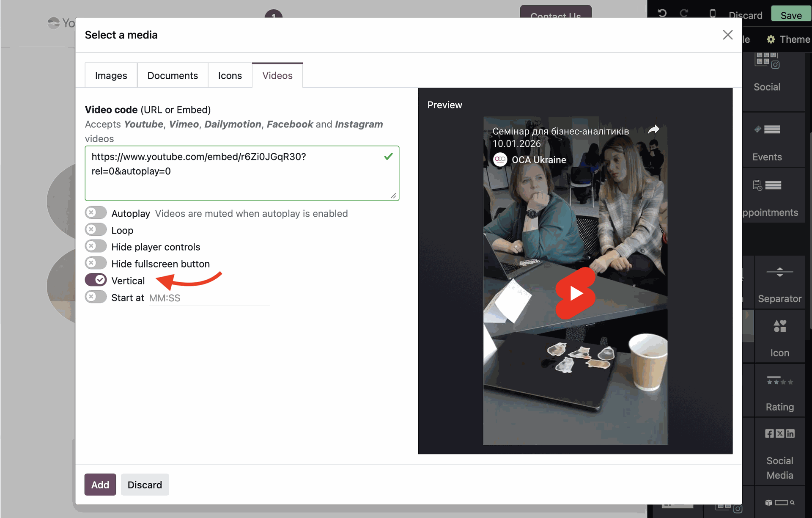Image resolution: width=812 pixels, height=518 pixels.
Task: Play the YouTube Shorts video preview
Action: pos(575,293)
